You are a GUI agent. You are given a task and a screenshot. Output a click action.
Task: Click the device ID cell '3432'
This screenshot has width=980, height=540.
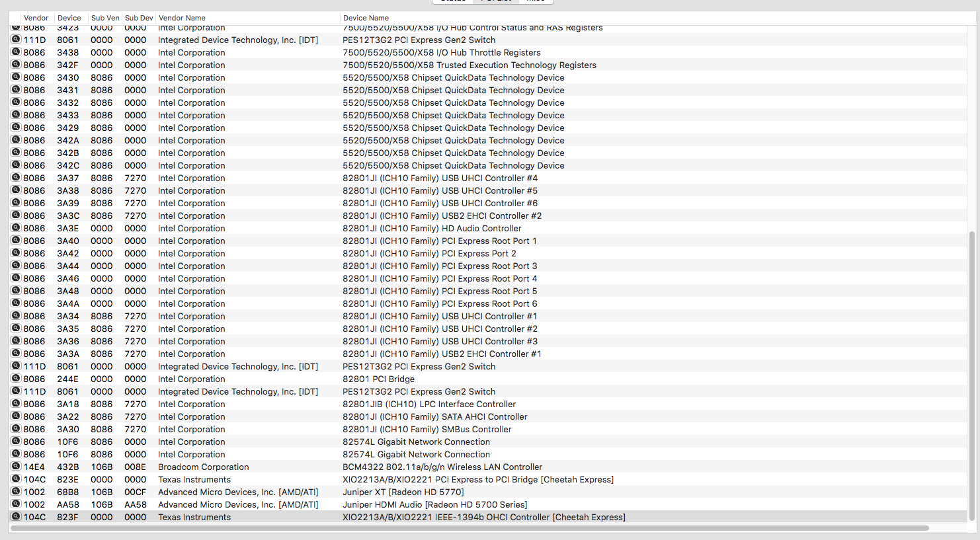click(67, 102)
